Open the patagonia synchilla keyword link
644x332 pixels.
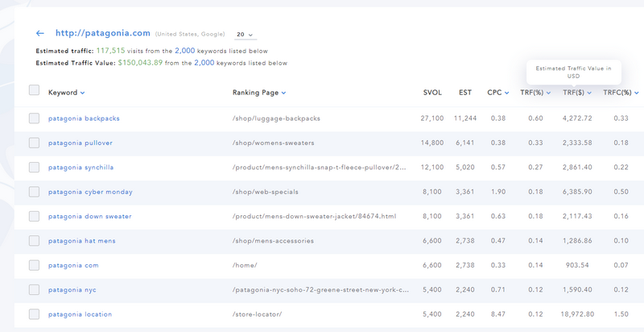(x=81, y=168)
